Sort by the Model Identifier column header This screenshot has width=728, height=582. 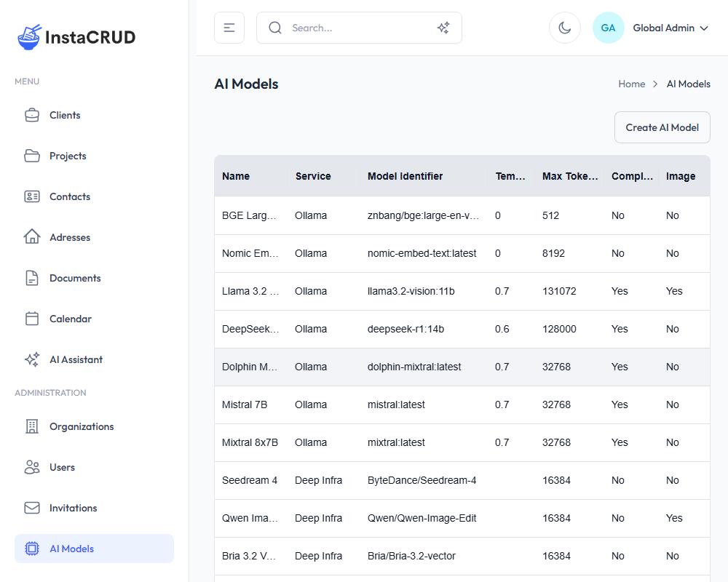405,176
